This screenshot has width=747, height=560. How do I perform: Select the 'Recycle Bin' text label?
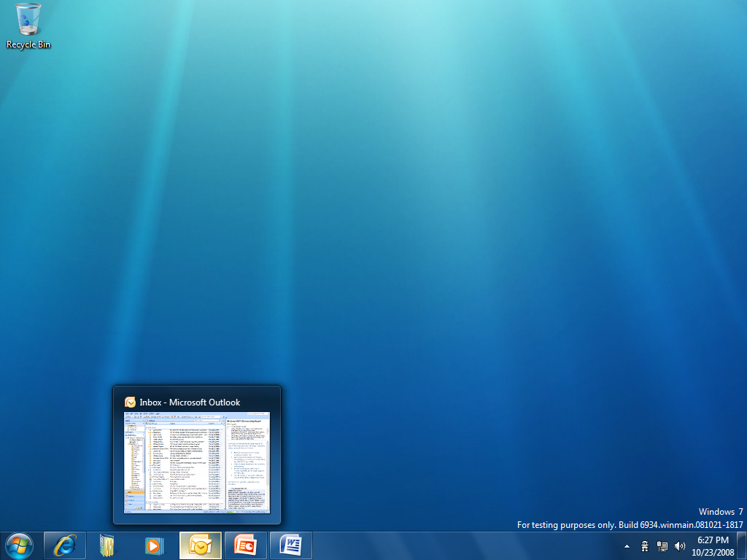pos(28,44)
